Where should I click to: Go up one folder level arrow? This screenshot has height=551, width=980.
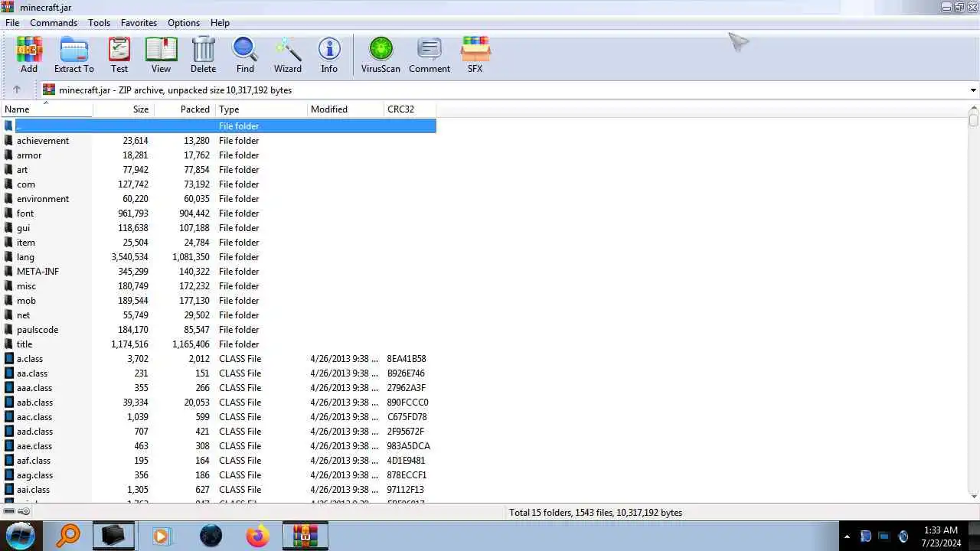click(x=16, y=90)
